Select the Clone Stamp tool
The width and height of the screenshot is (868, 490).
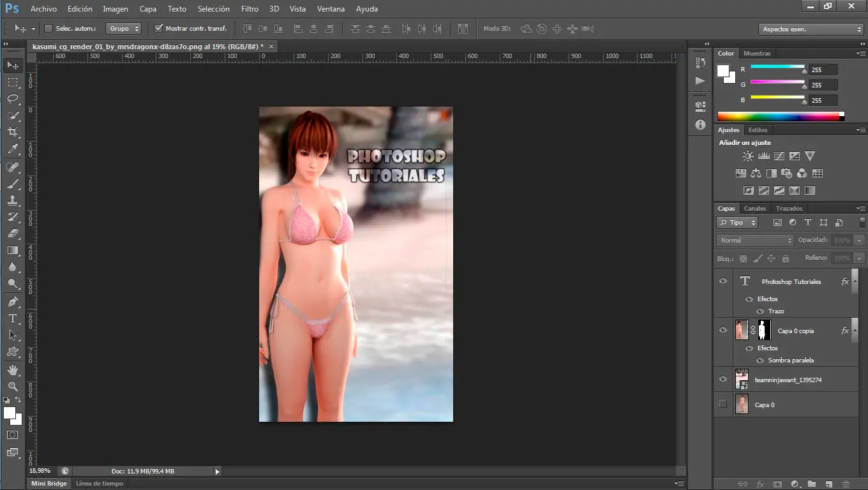(x=13, y=200)
